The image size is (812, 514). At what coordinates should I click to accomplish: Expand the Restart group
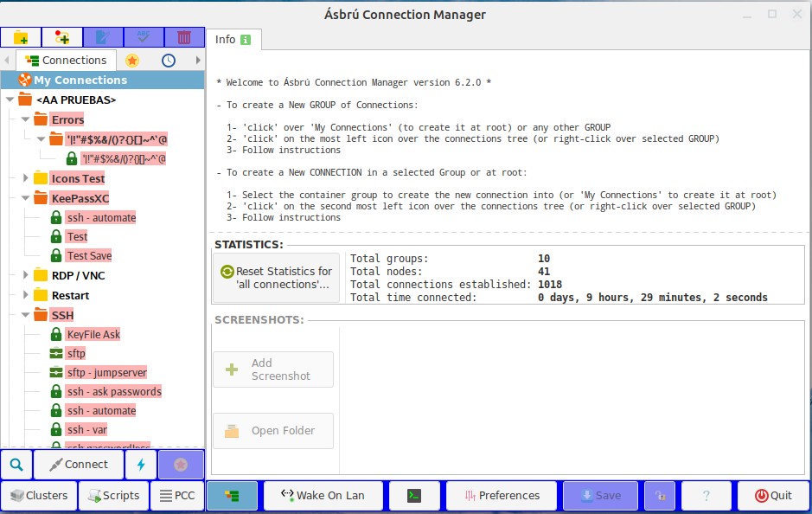click(x=25, y=295)
